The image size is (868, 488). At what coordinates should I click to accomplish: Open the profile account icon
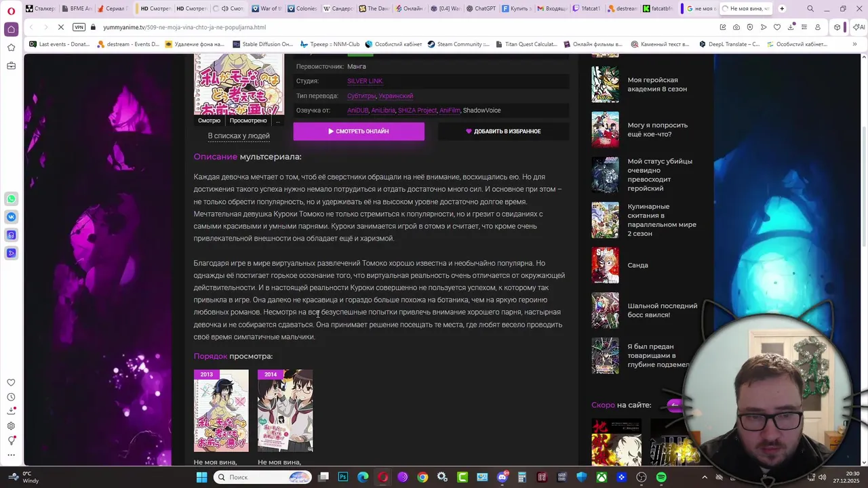pos(818,27)
